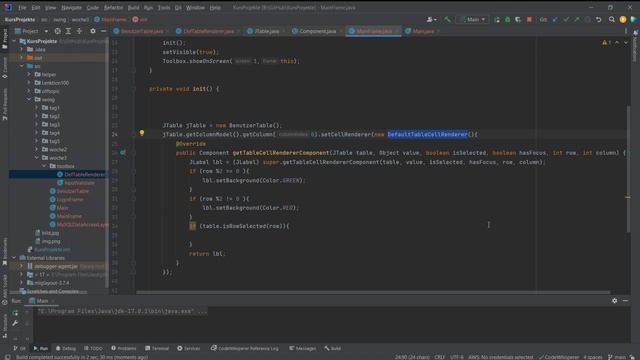
Task: Click Select Opened File target icon
Action: (x=57, y=31)
